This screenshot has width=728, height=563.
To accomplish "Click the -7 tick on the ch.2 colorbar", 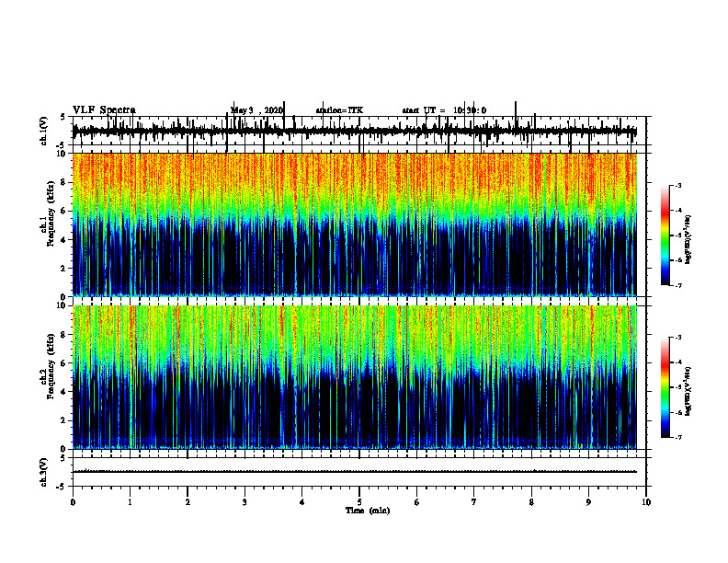I will coord(677,437).
